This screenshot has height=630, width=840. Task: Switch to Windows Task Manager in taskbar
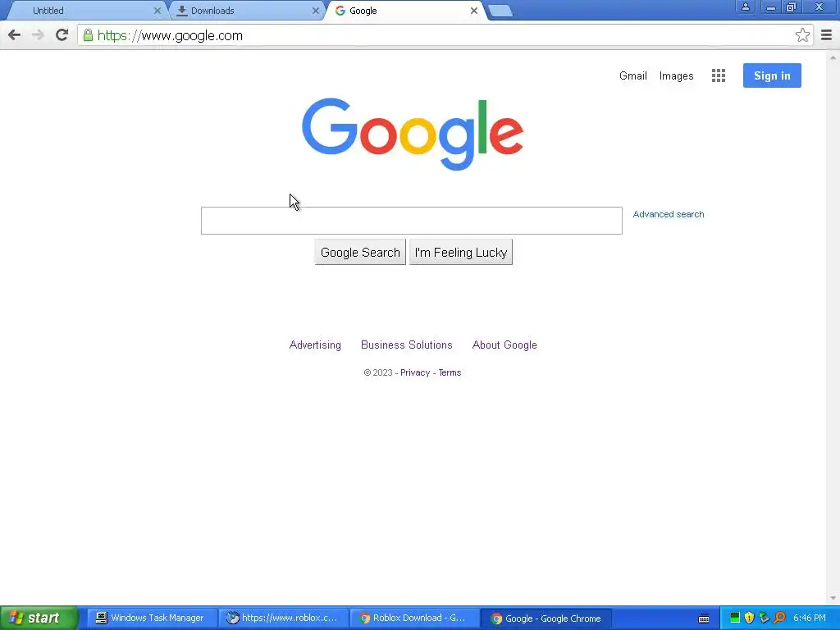tap(150, 619)
